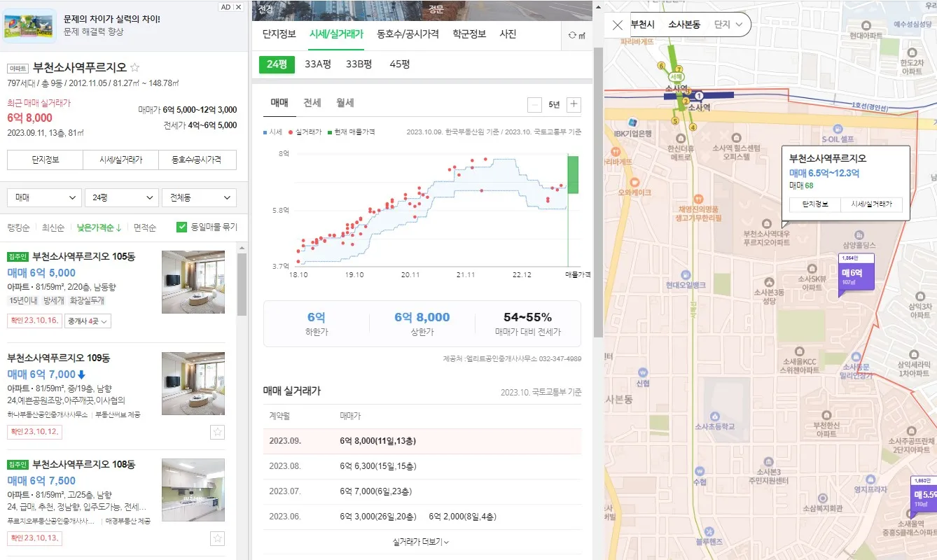Switch to the 학군정보 tab
This screenshot has height=560, width=937.
pyautogui.click(x=469, y=34)
